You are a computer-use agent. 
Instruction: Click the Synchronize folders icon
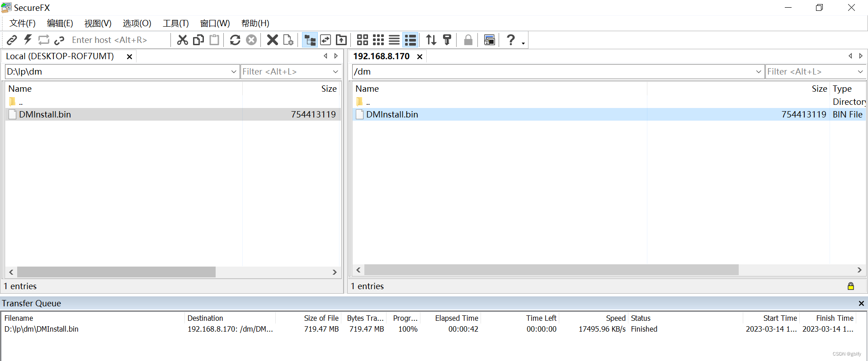pyautogui.click(x=325, y=40)
